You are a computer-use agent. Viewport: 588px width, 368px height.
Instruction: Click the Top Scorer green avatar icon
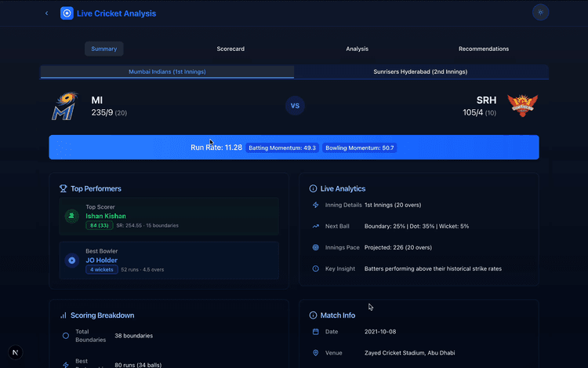point(72,216)
